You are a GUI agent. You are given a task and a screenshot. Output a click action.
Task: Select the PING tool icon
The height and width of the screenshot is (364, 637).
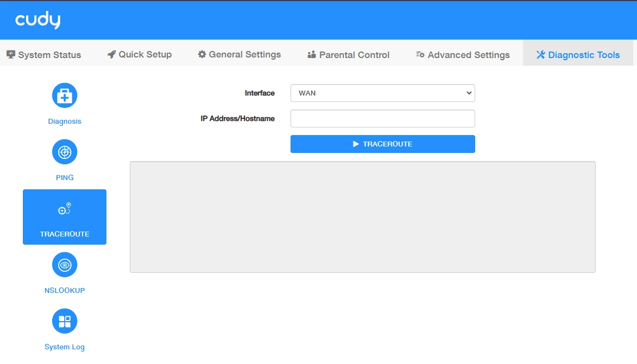point(65,152)
